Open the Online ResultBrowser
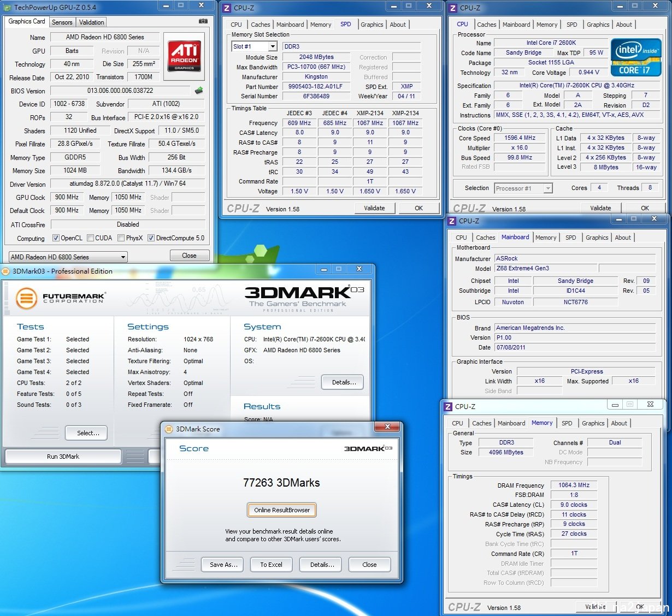Image resolution: width=672 pixels, height=616 pixels. pyautogui.click(x=282, y=510)
